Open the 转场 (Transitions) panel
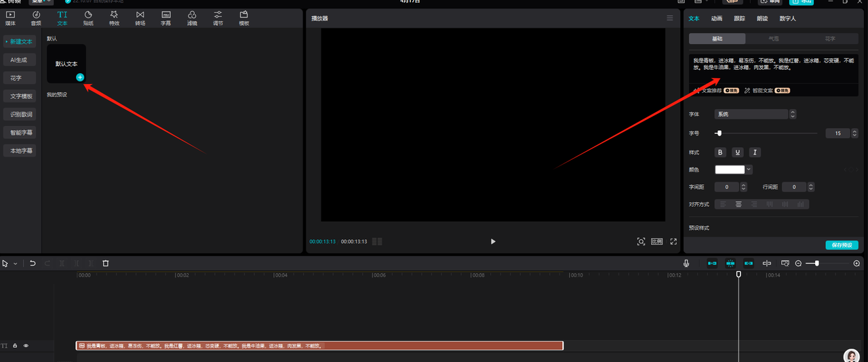This screenshot has width=868, height=362. pos(140,18)
